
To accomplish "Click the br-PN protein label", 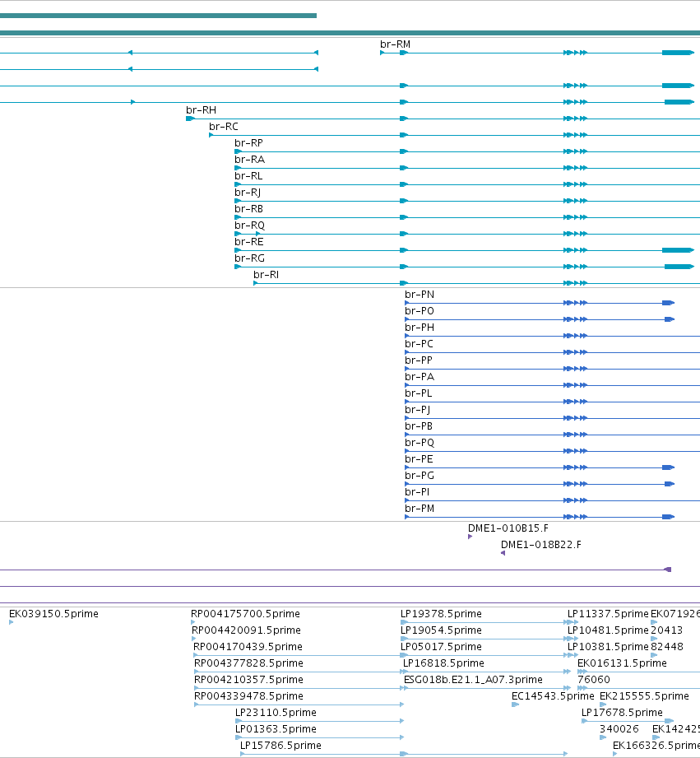I will click(420, 294).
